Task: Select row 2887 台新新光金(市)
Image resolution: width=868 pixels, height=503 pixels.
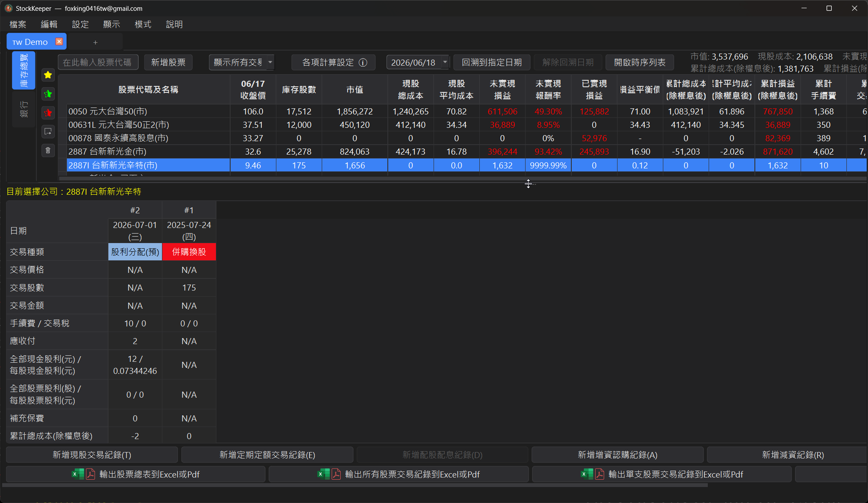Action: click(149, 152)
